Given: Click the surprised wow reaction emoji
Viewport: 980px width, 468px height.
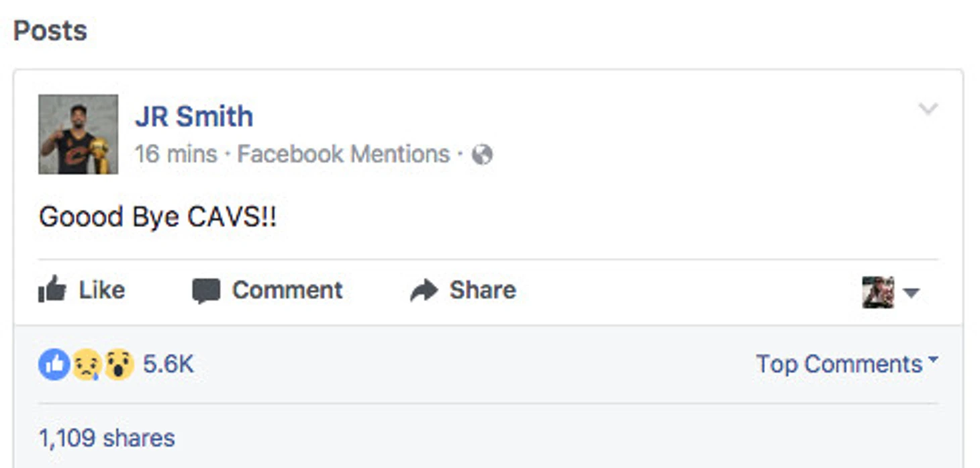Looking at the screenshot, I should pos(119,365).
